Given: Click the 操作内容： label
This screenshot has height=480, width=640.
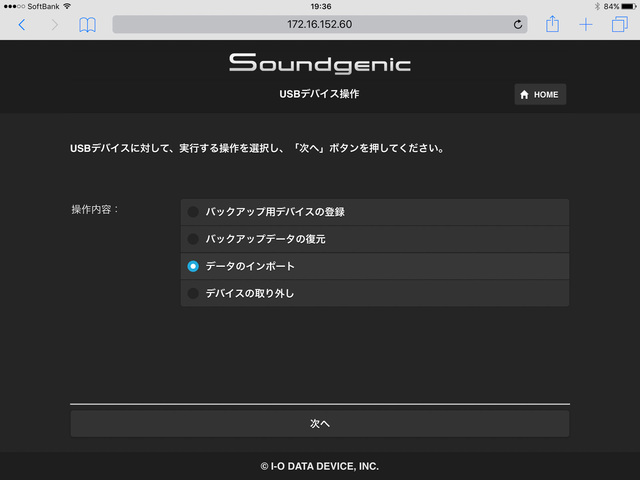Looking at the screenshot, I should coord(95,209).
